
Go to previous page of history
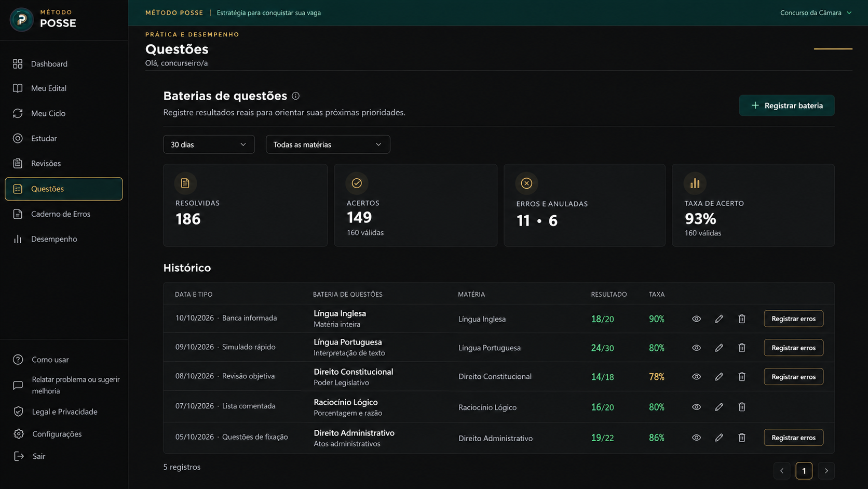pyautogui.click(x=782, y=471)
